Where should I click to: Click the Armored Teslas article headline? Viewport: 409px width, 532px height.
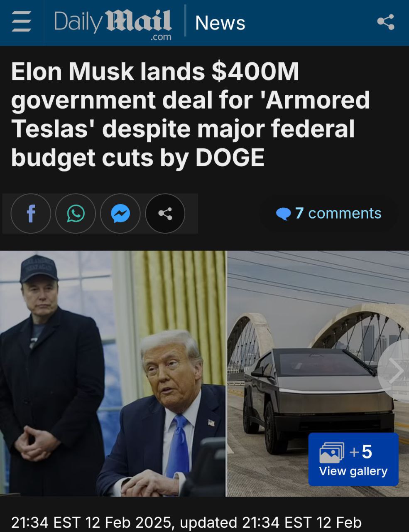pos(190,114)
